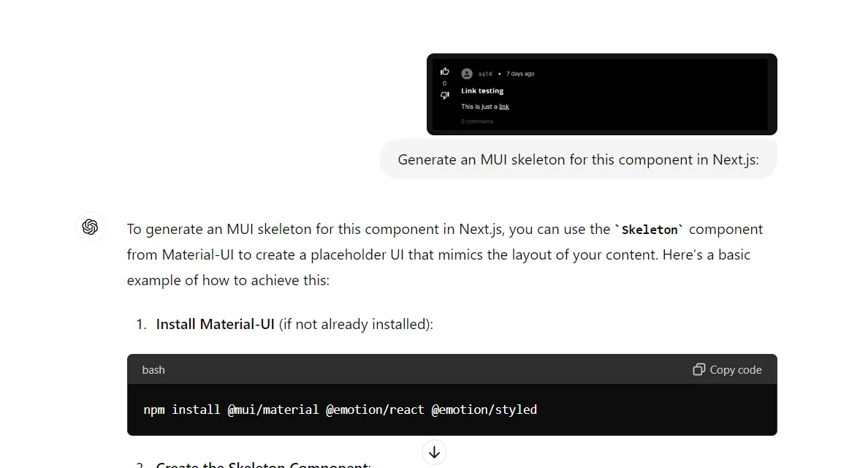Click the "(if not already installed)" text
Image resolution: width=868 pixels, height=468 pixels.
356,324
